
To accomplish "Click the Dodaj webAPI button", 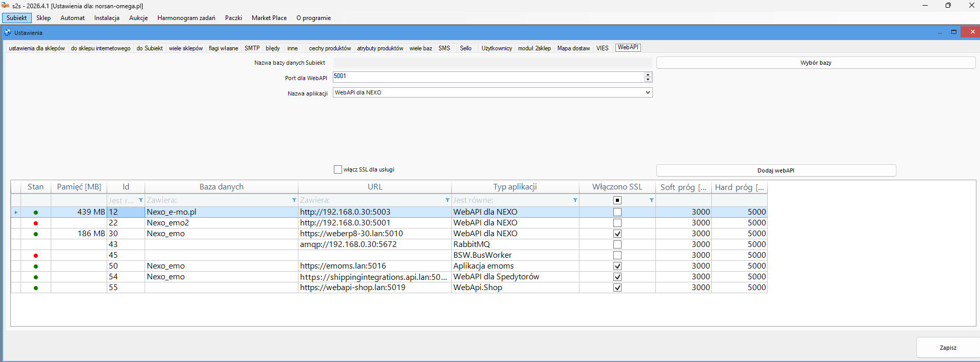I will 776,170.
